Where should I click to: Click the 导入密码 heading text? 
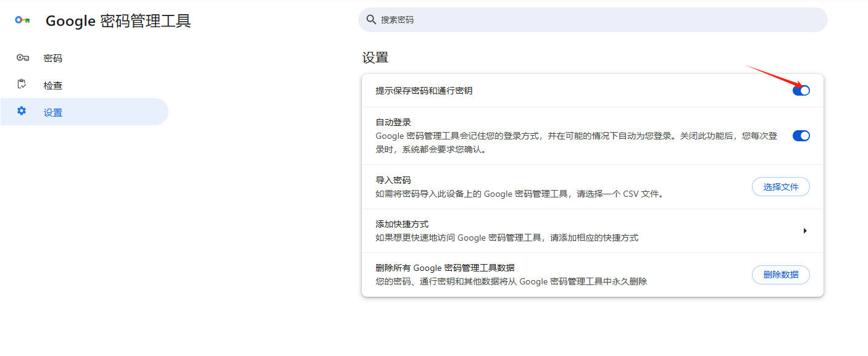(x=393, y=180)
